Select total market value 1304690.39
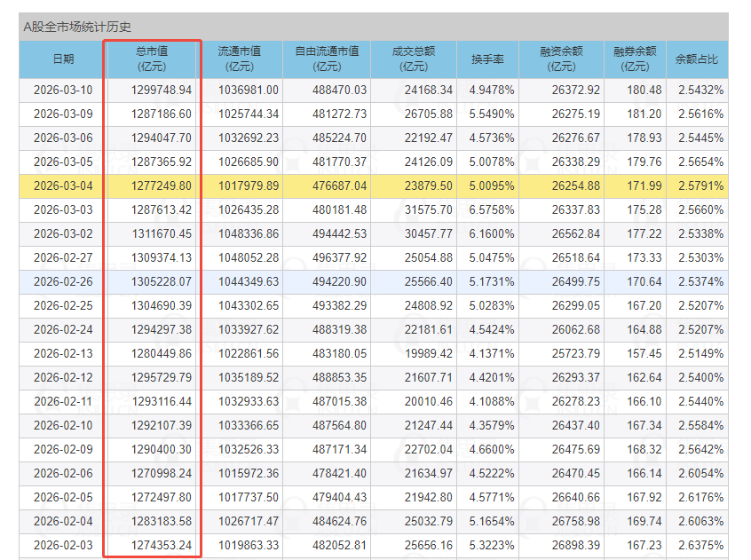 pos(162,305)
